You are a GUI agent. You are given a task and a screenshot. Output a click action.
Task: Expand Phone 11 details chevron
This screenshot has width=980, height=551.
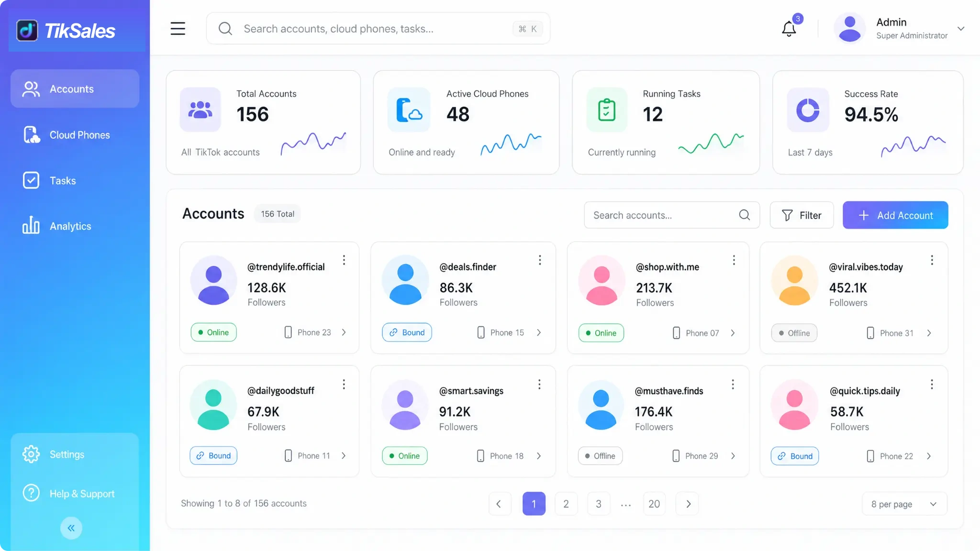(344, 456)
